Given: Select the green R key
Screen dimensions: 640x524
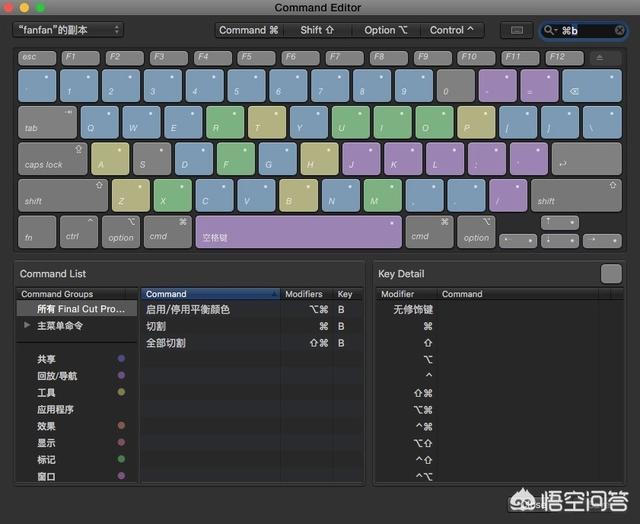Looking at the screenshot, I should pos(225,122).
